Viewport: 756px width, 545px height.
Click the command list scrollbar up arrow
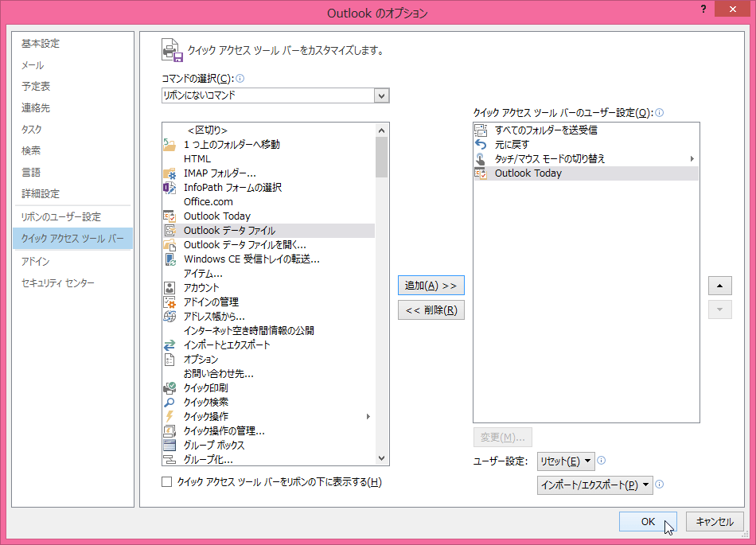[381, 130]
